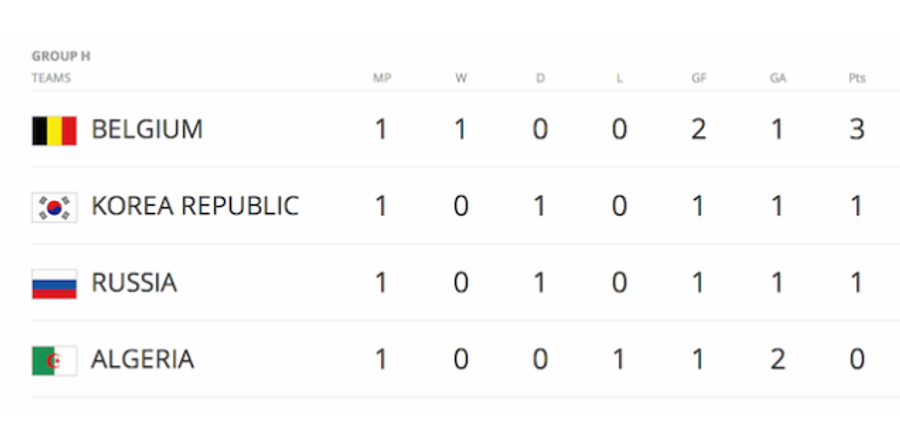900x436 pixels.
Task: Click the MP column header
Action: (382, 78)
